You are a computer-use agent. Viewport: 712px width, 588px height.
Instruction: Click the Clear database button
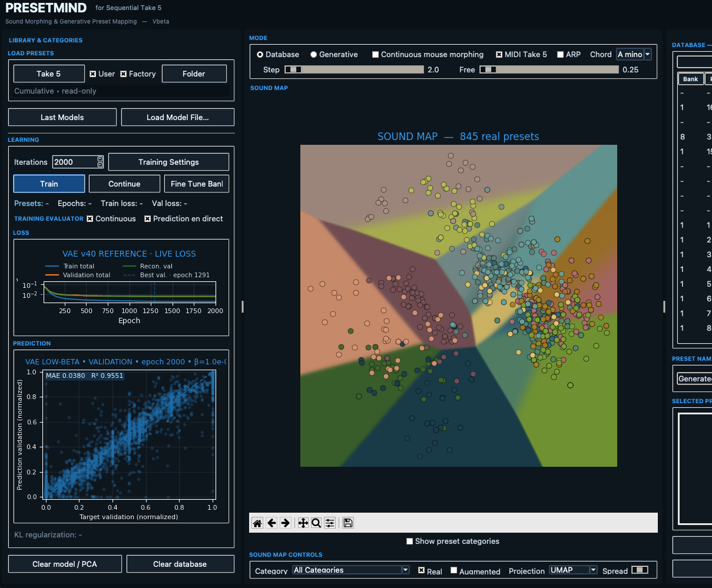pyautogui.click(x=180, y=564)
